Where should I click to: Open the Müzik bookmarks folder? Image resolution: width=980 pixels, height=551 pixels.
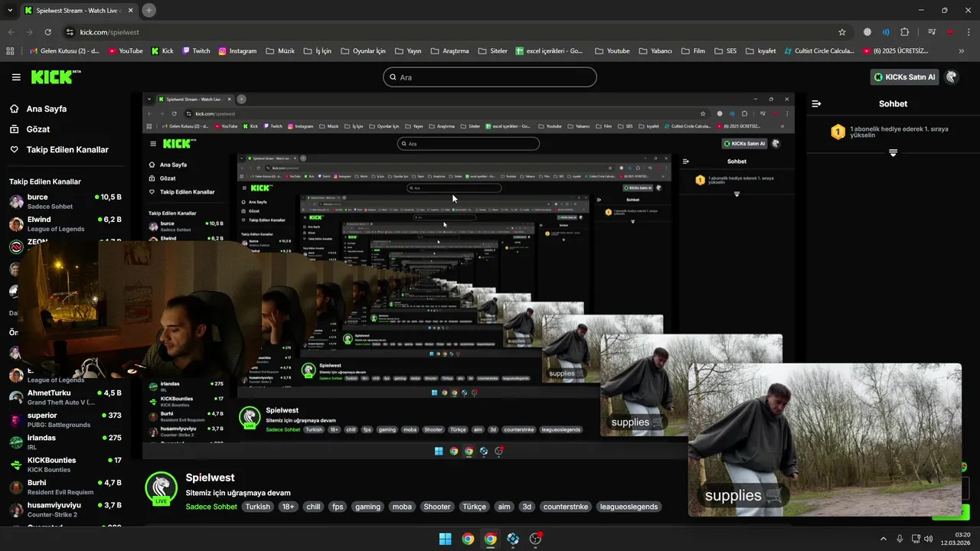click(280, 51)
